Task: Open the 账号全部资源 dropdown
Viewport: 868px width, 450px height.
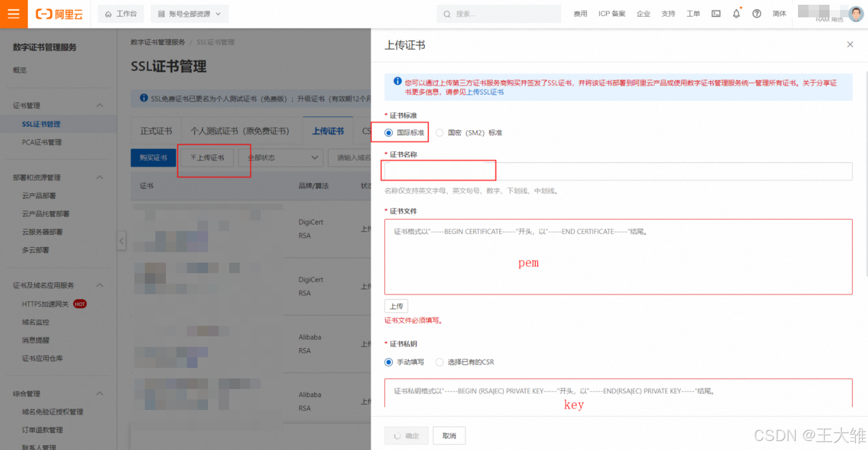Action: click(190, 14)
